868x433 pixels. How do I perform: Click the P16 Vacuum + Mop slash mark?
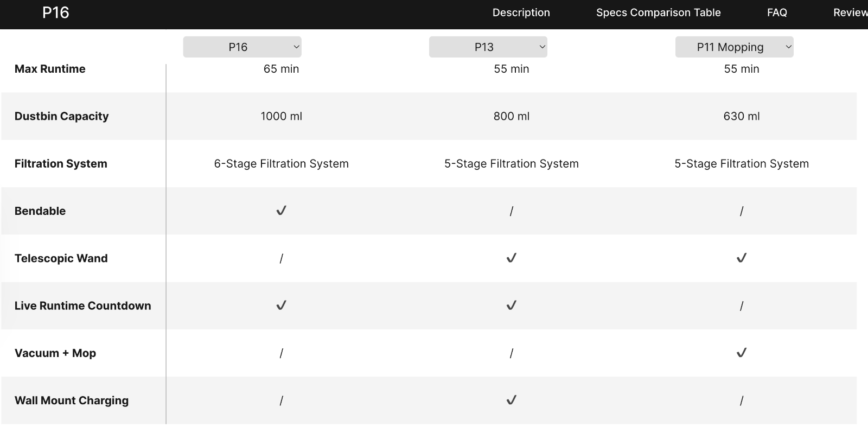[281, 354]
